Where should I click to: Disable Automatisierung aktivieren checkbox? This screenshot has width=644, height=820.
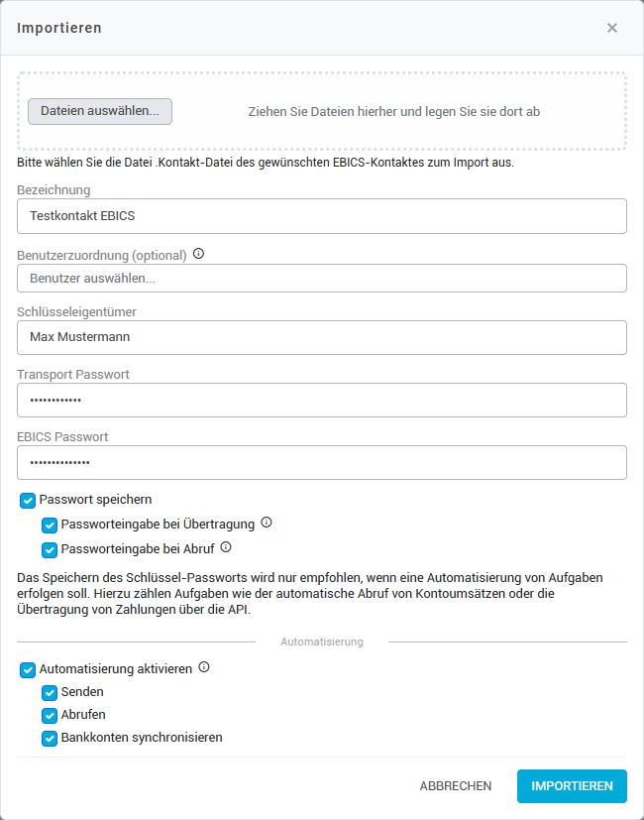tap(28, 670)
